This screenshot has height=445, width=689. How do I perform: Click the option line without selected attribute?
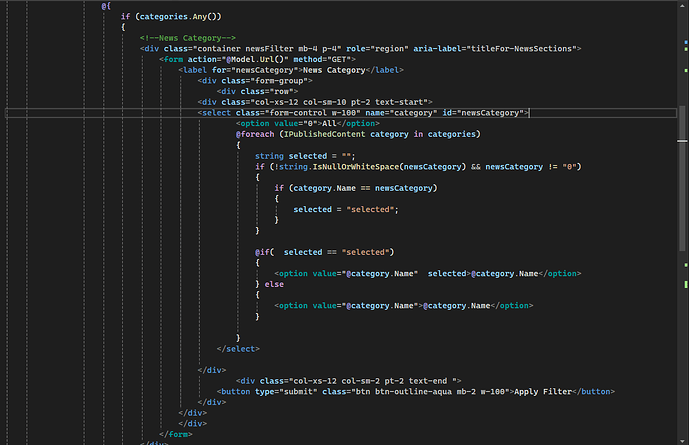403,306
